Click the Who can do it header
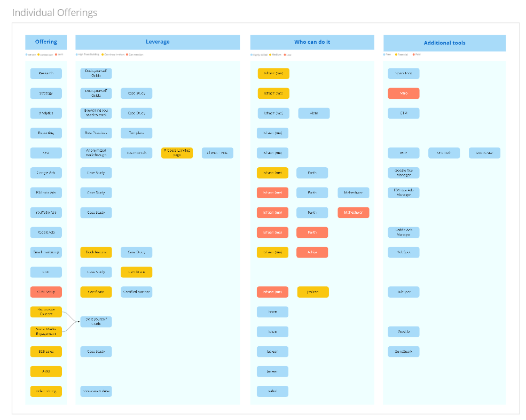 [x=312, y=42]
